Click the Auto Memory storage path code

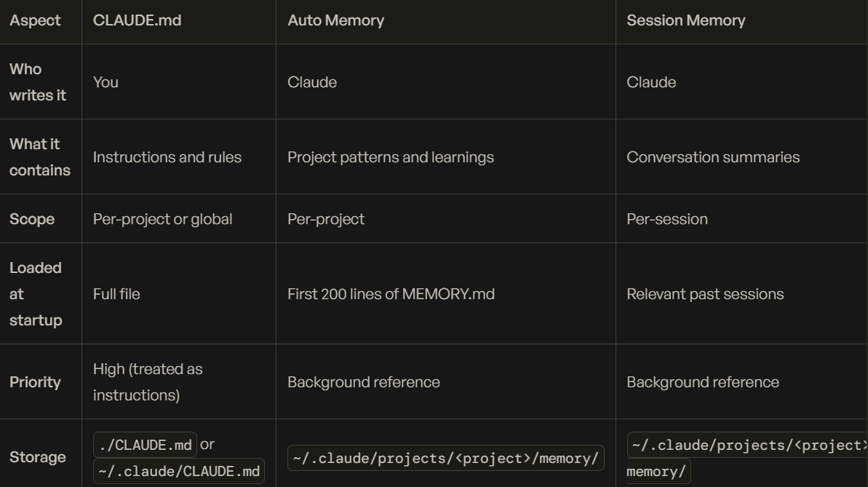click(x=445, y=458)
